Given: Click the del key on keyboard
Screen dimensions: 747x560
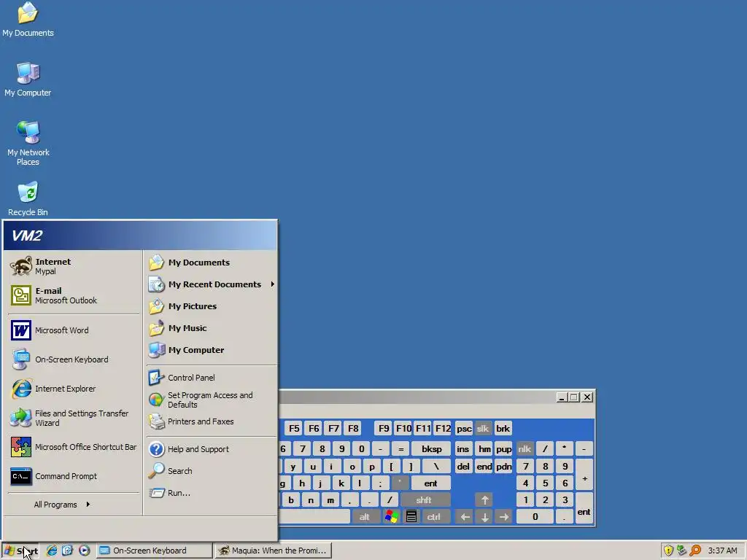Looking at the screenshot, I should [463, 466].
